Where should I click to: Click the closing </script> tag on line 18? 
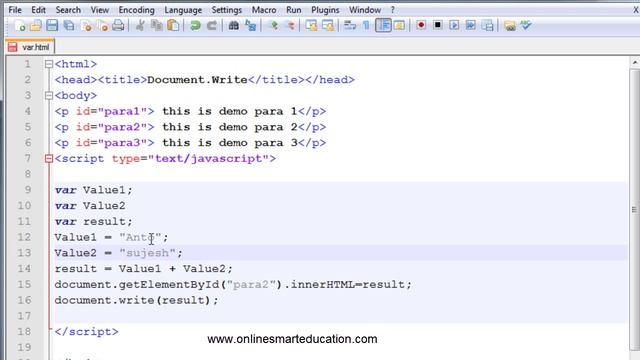[87, 332]
